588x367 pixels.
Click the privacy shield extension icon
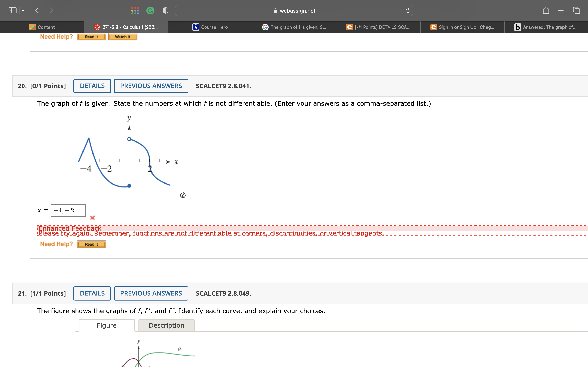(x=165, y=10)
